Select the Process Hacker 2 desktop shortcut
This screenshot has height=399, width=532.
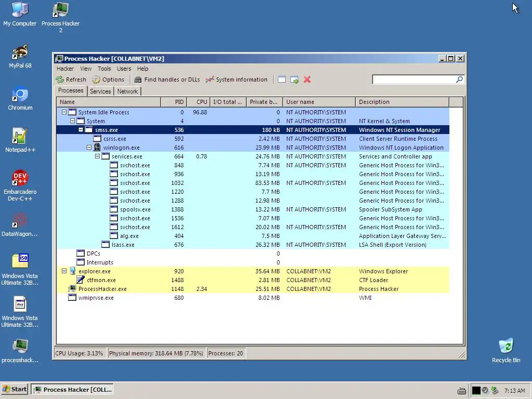click(x=60, y=17)
